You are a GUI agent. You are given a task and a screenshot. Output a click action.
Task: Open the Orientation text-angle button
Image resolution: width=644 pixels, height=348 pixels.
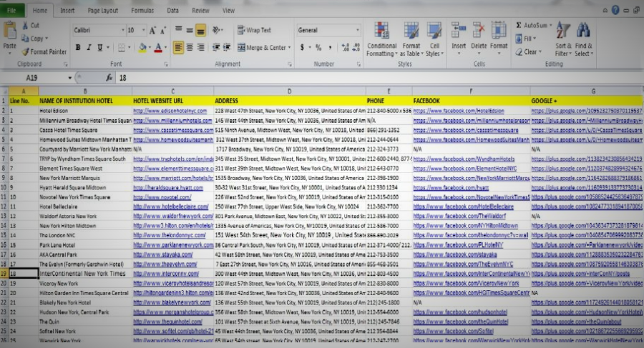click(x=217, y=30)
